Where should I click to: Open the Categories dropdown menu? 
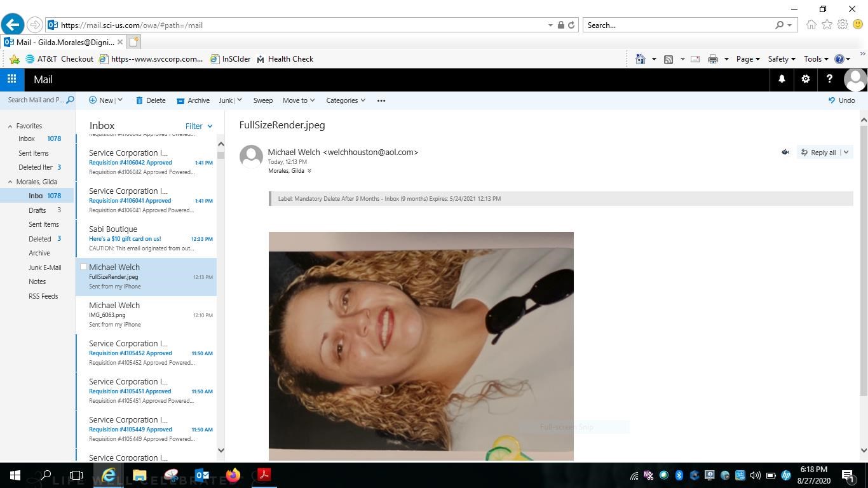345,100
